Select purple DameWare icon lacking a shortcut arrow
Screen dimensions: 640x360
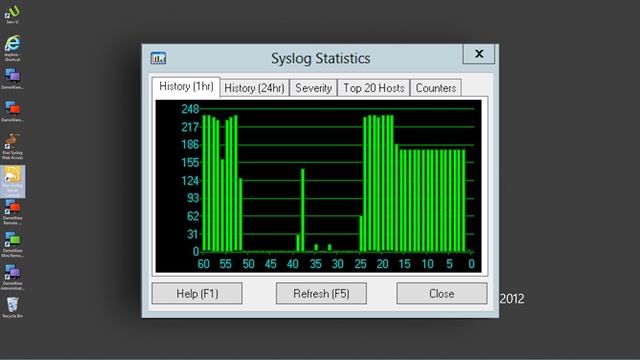[x=12, y=79]
